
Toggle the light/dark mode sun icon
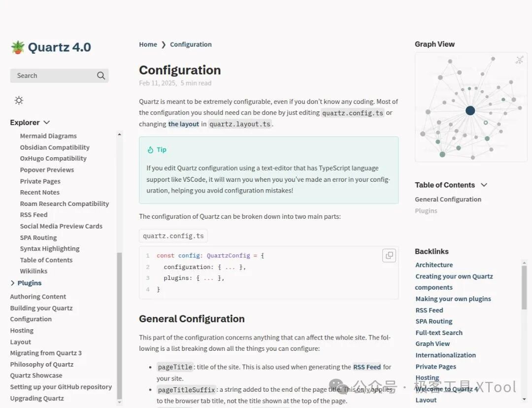point(19,100)
